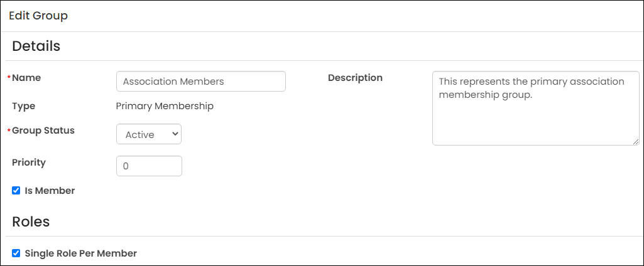This screenshot has width=644, height=266.
Task: Click the Group Status label
Action: point(43,130)
